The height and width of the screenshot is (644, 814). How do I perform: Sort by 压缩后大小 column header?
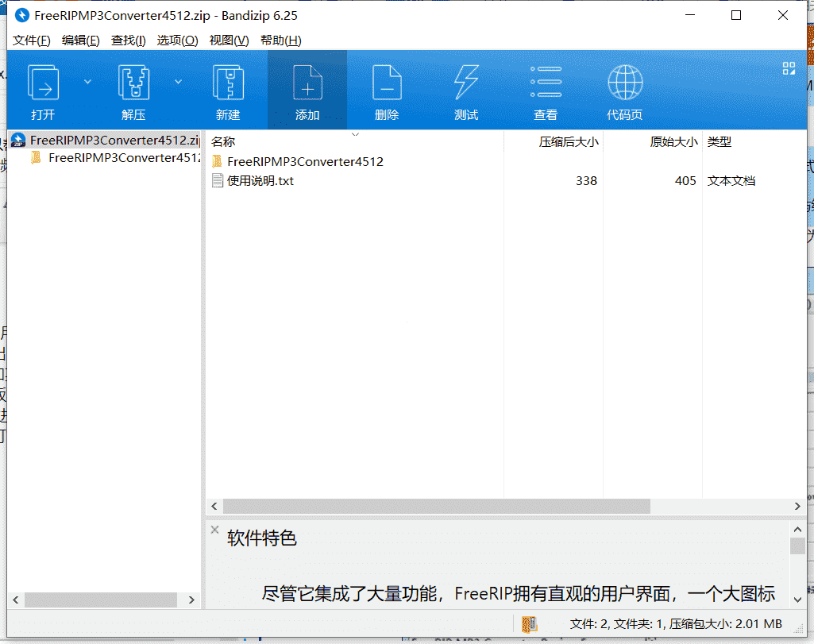point(569,141)
